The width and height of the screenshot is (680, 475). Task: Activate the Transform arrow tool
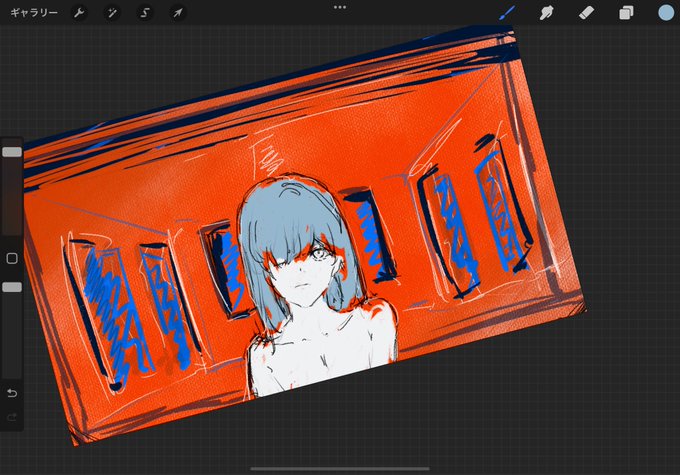[x=178, y=13]
